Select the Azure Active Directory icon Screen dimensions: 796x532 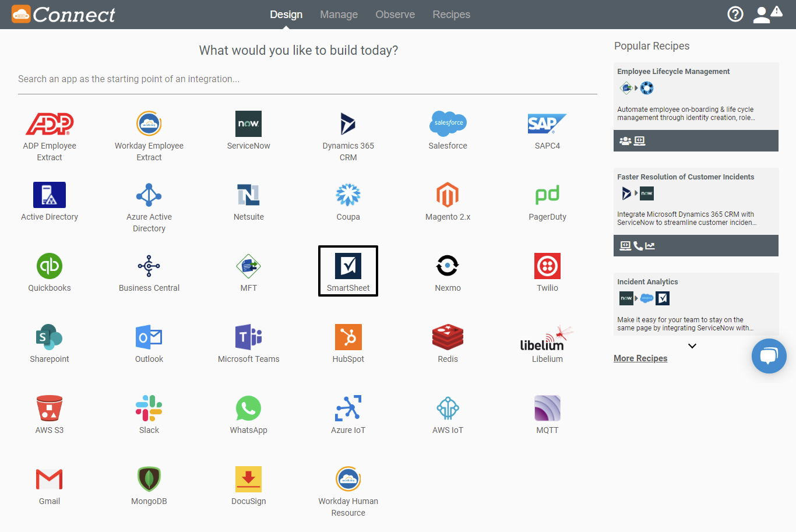(149, 195)
